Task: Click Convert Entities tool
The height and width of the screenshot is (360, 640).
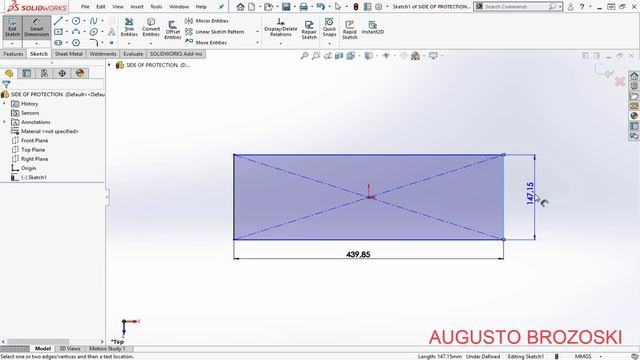Action: click(x=151, y=27)
